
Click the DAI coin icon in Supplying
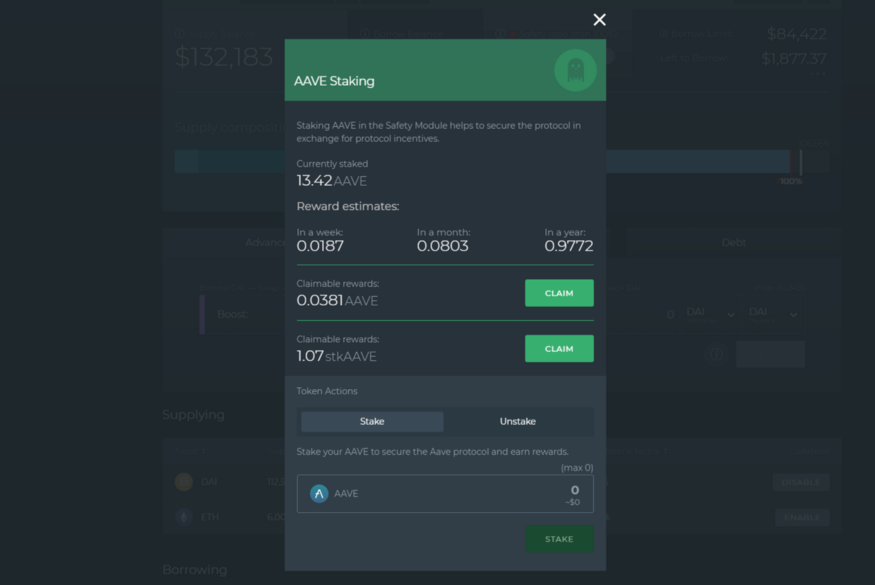click(x=184, y=482)
